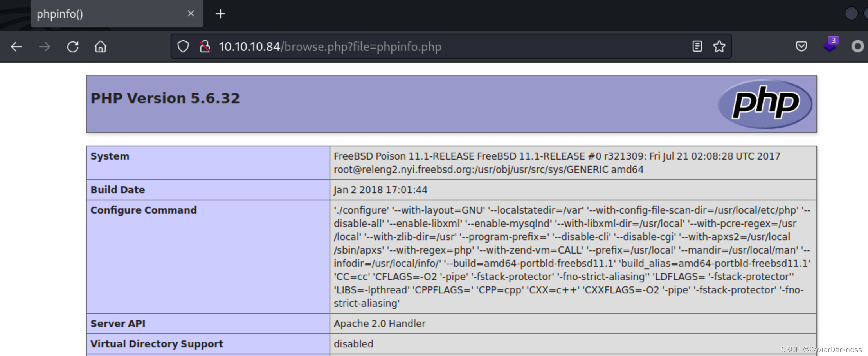
Task: Click the Server API row label
Action: (x=117, y=324)
